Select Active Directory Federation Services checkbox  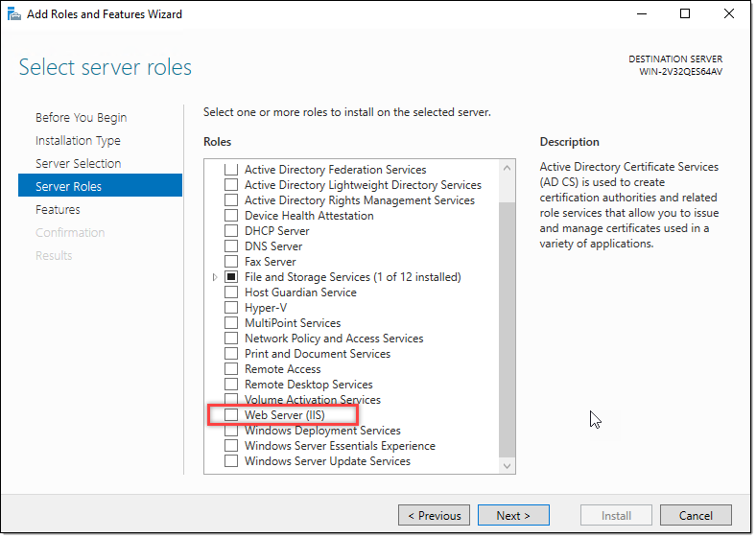tap(230, 170)
